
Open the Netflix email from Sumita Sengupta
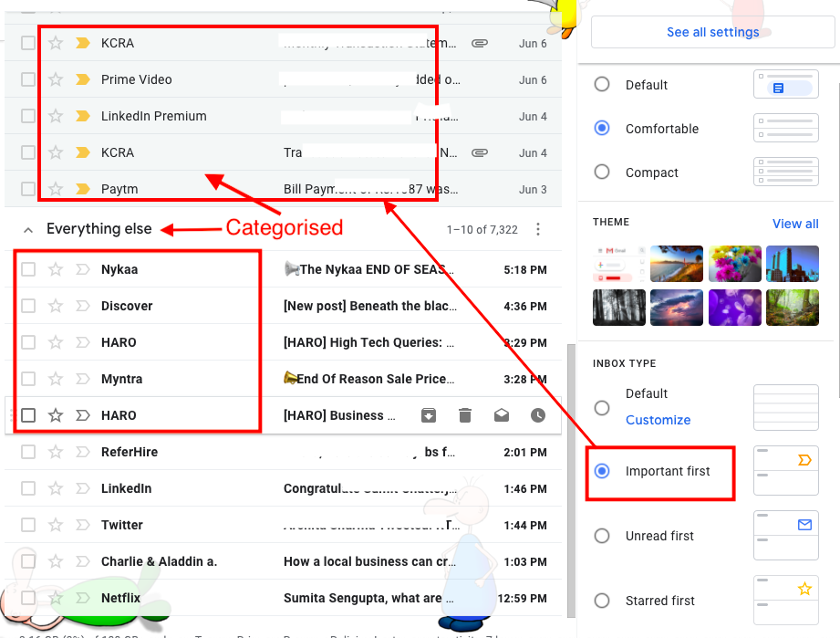pyautogui.click(x=283, y=598)
